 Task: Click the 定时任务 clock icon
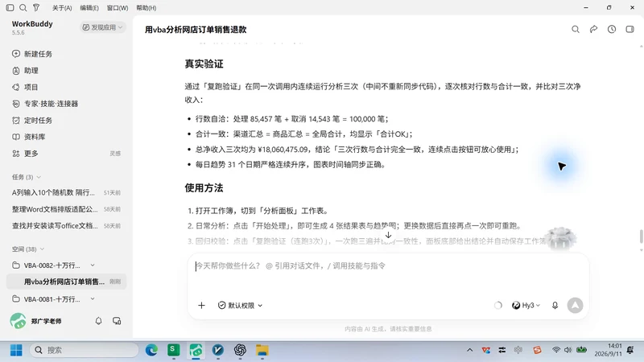16,120
